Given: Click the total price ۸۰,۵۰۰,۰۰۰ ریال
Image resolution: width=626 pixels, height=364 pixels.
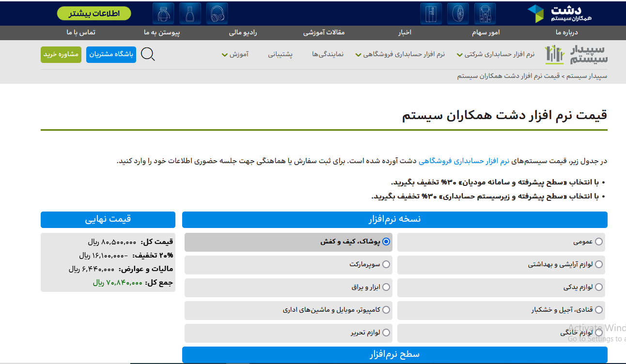Looking at the screenshot, I should 112,242.
